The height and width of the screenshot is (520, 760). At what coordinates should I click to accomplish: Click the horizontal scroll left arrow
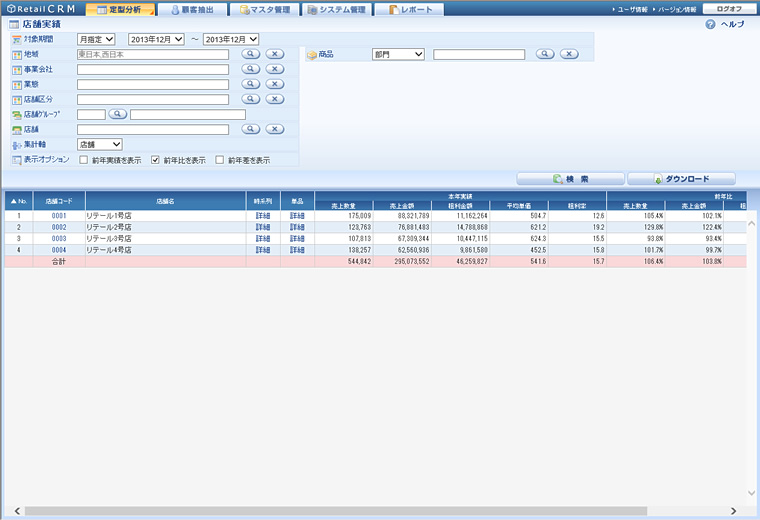point(17,511)
